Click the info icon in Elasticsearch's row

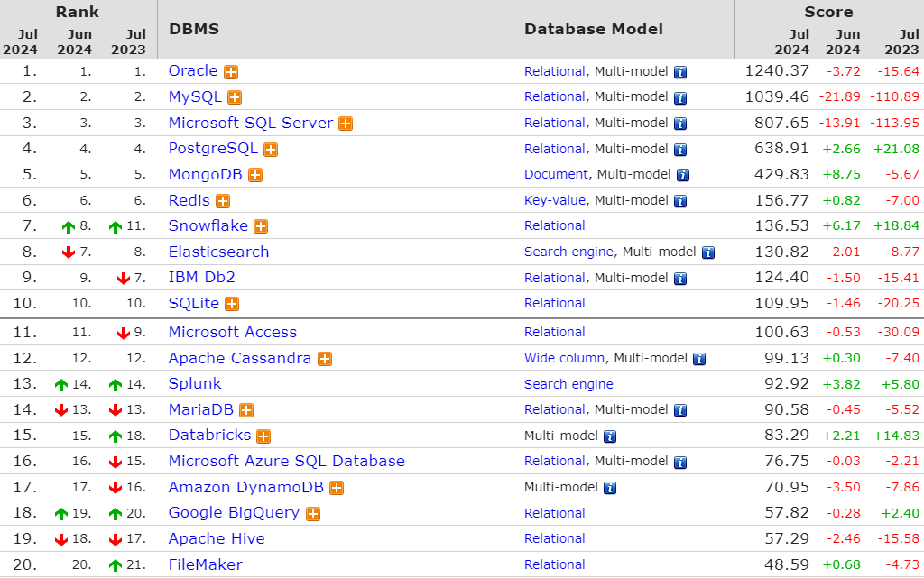point(708,253)
